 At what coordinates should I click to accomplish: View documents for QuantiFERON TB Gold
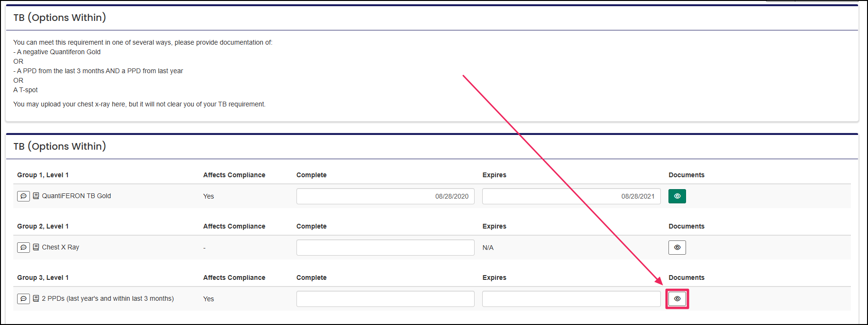tap(677, 196)
